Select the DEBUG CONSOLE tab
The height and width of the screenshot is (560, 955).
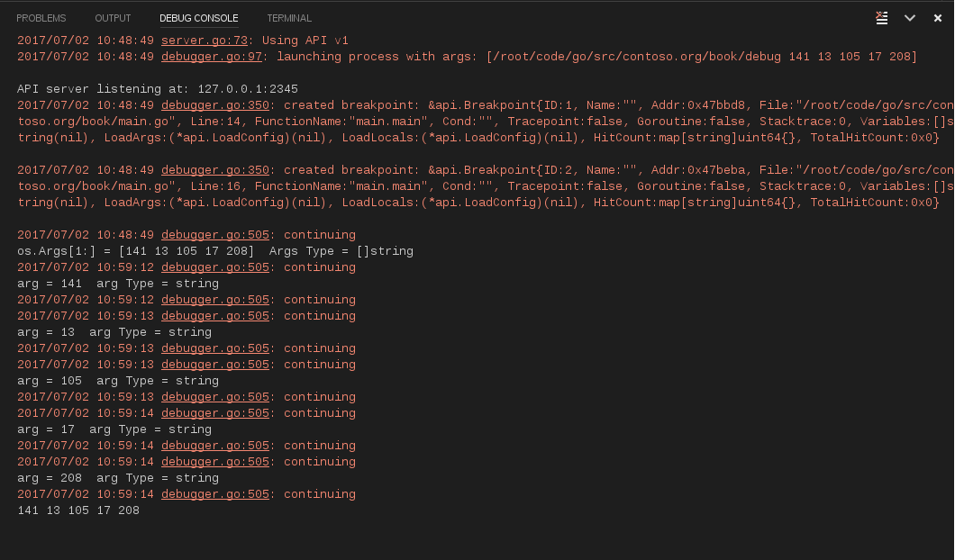point(199,17)
